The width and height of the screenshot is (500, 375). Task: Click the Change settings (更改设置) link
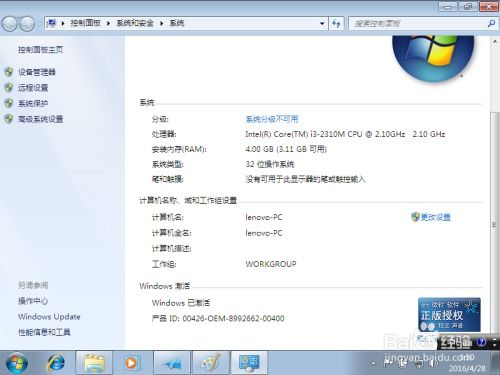435,217
